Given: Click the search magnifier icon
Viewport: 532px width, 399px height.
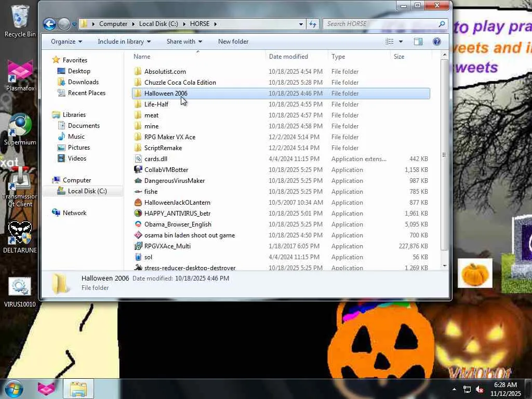Looking at the screenshot, I should [442, 24].
